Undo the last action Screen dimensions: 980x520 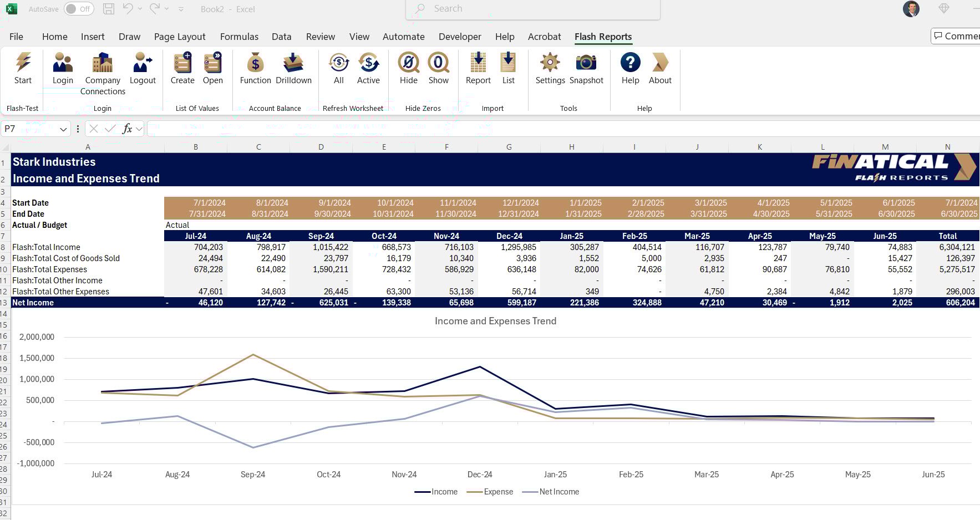[128, 9]
